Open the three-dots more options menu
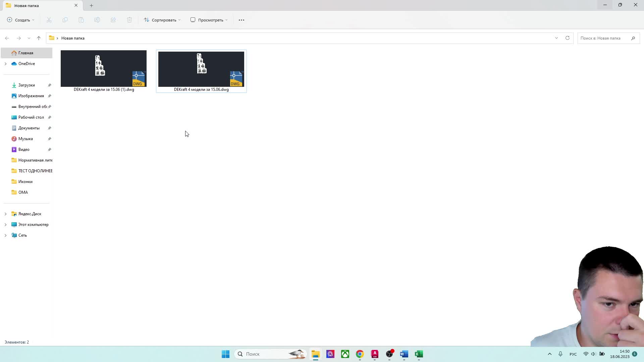This screenshot has height=362, width=644. click(241, 20)
